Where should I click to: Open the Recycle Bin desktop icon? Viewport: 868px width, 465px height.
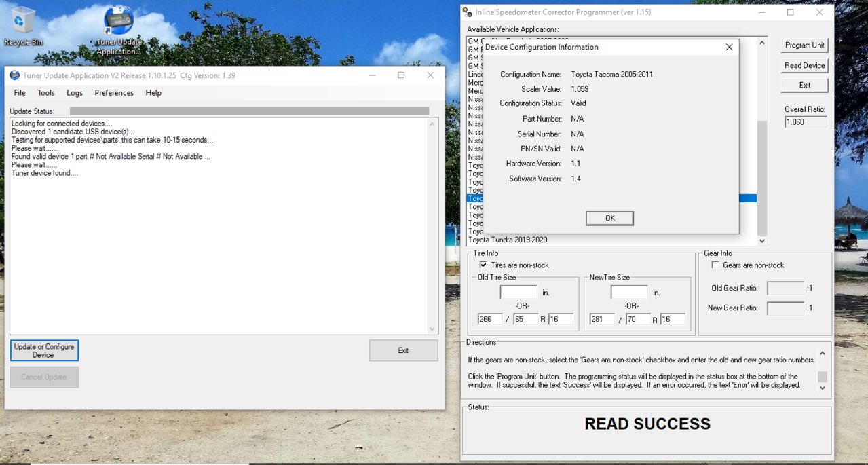(24, 27)
